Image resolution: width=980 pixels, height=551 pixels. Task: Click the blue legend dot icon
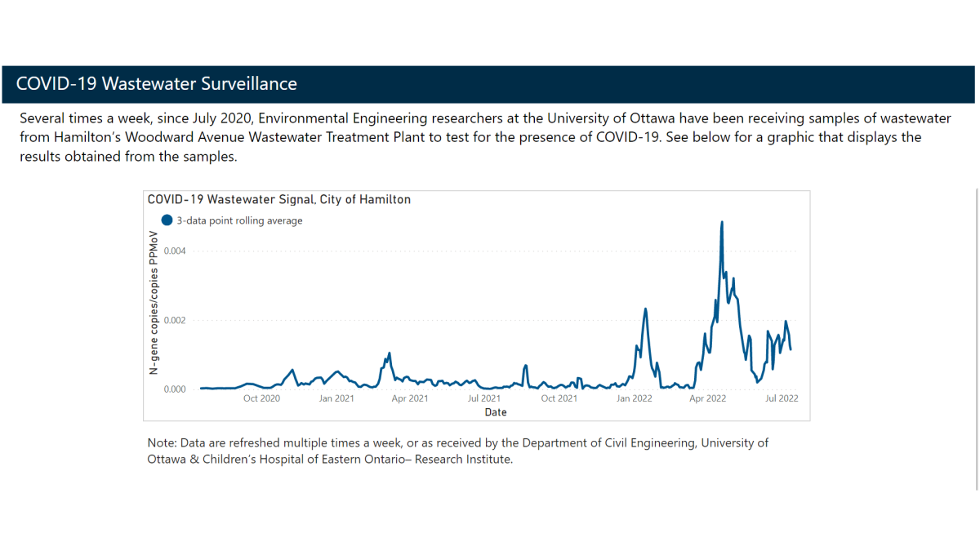point(166,220)
